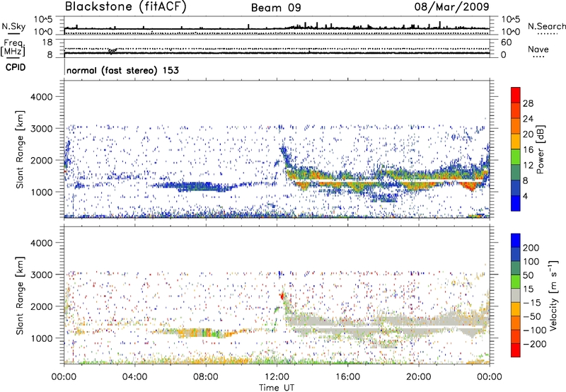Click the "4" label on power colorbar

point(526,196)
